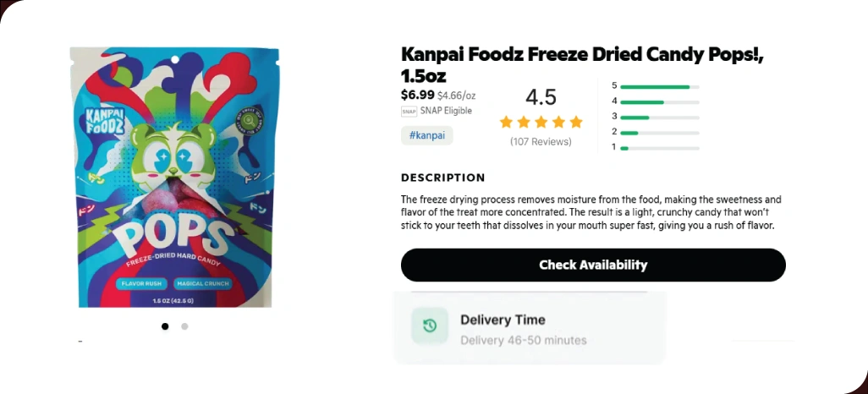Click the Delivery Time clock icon
The width and height of the screenshot is (868, 394).
[x=430, y=326]
